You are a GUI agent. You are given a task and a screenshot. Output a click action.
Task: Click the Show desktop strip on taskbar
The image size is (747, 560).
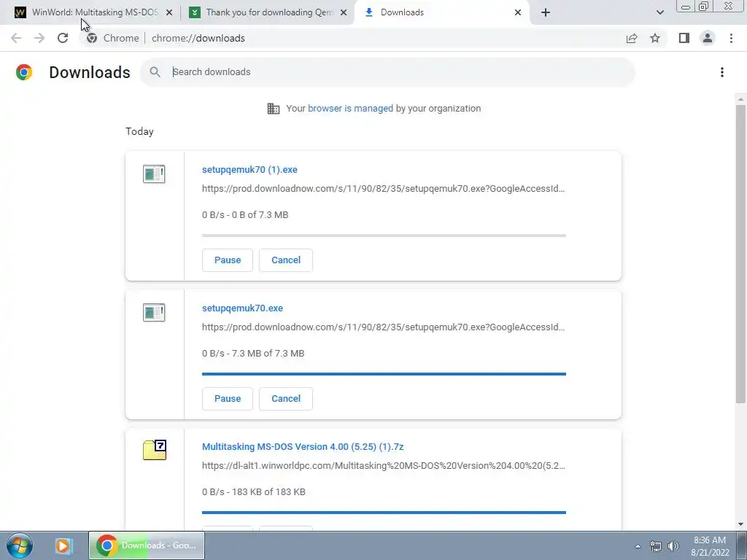[742, 545]
